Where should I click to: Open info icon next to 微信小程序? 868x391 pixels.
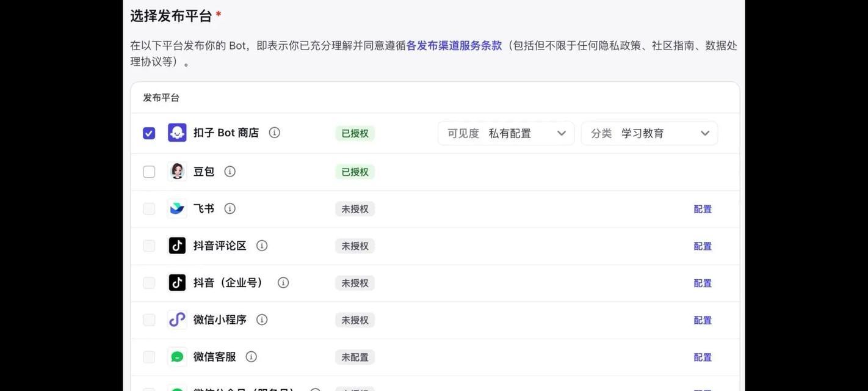(x=262, y=320)
